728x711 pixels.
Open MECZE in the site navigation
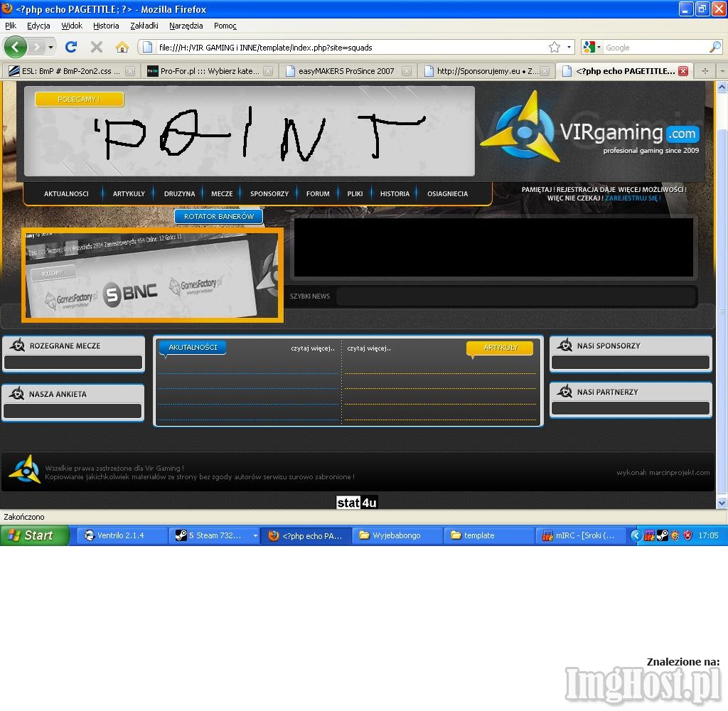point(222,193)
